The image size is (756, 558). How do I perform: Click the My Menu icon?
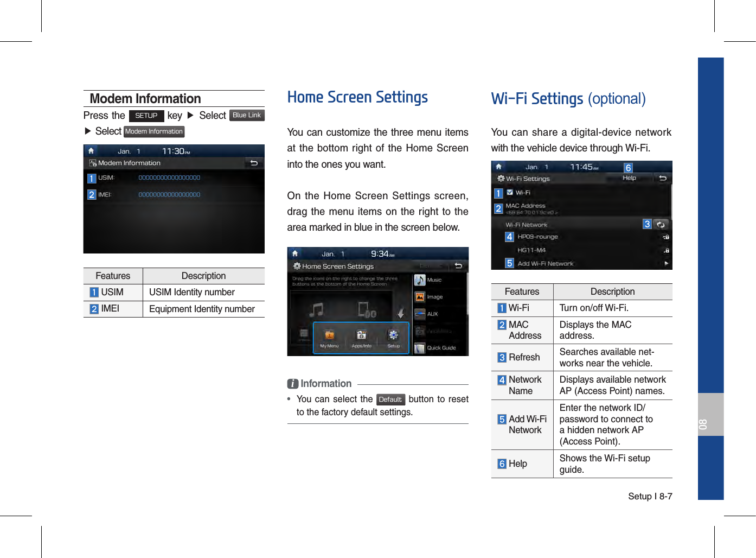[x=329, y=335]
